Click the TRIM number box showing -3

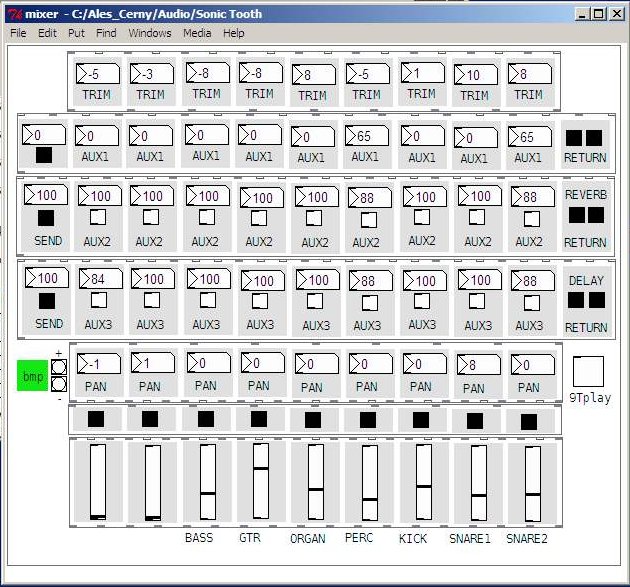click(152, 74)
